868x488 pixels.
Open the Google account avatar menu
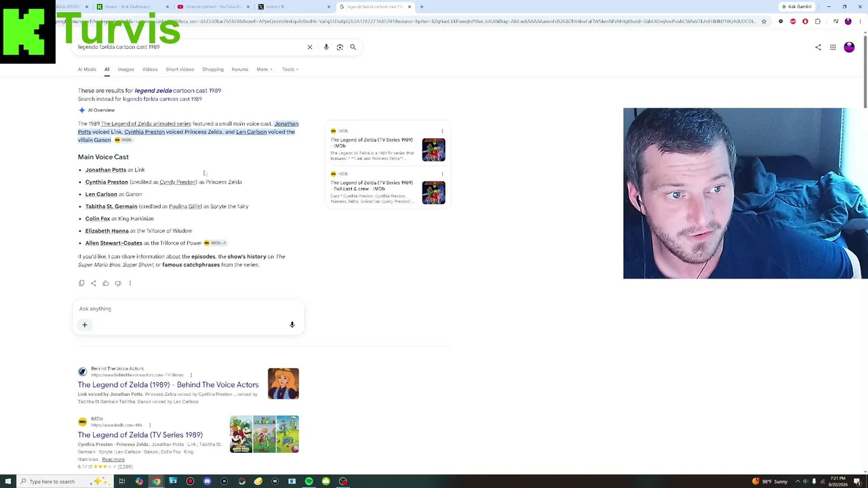tap(849, 47)
